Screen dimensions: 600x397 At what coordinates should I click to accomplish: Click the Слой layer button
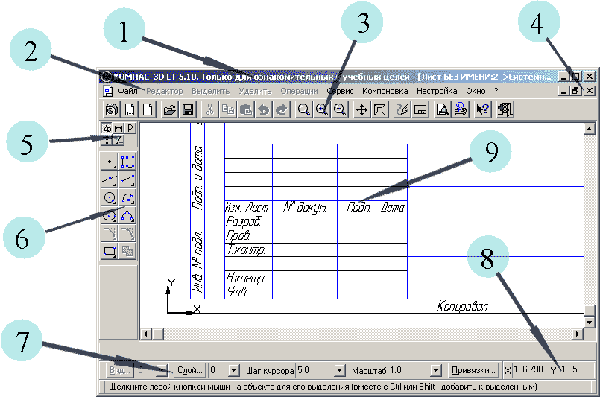(189, 370)
